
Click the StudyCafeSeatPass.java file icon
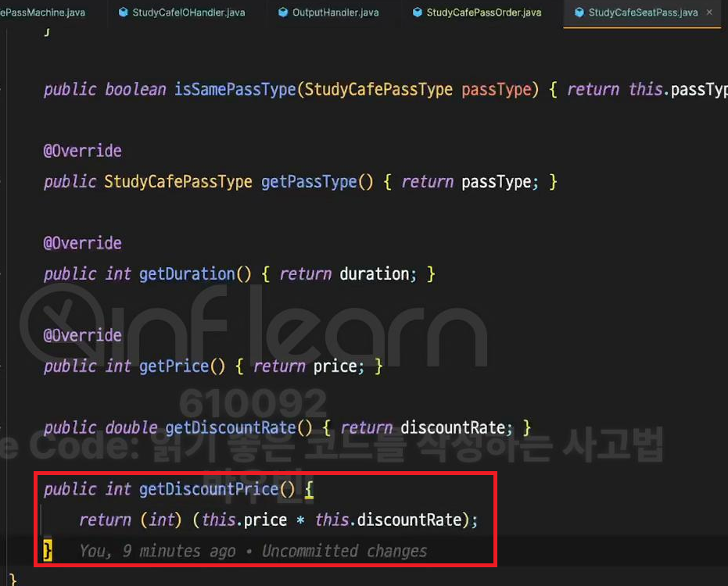pyautogui.click(x=579, y=13)
